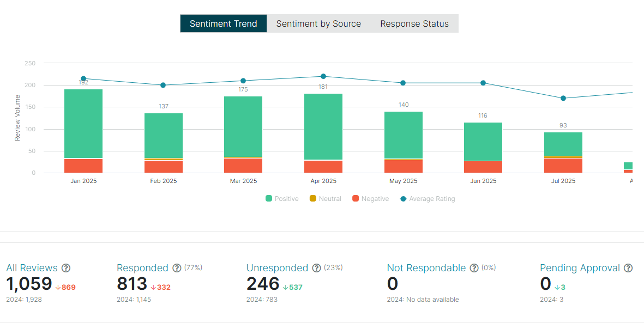Viewport: 644px width, 329px height.
Task: Click the Feb 2025 positive green bar
Action: 164,136
